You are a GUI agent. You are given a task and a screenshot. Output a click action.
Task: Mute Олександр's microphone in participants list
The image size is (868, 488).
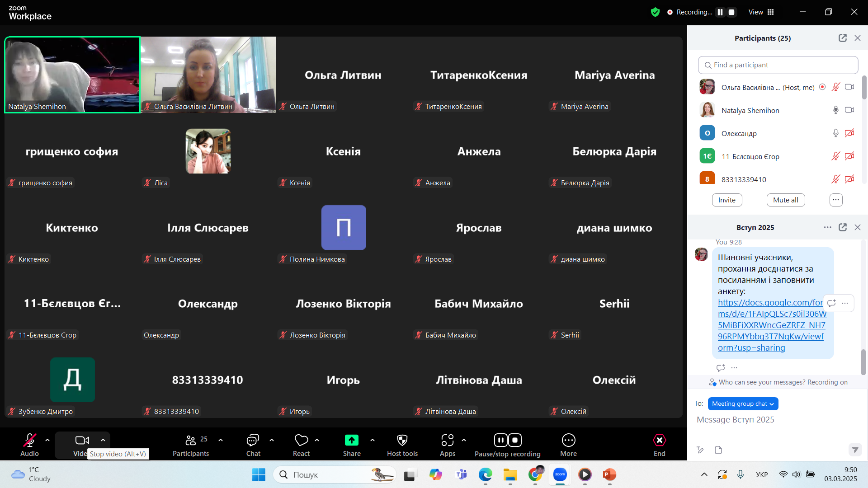(835, 133)
